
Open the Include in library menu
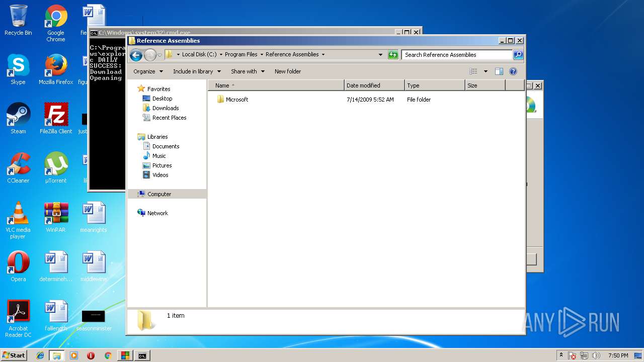pos(197,71)
